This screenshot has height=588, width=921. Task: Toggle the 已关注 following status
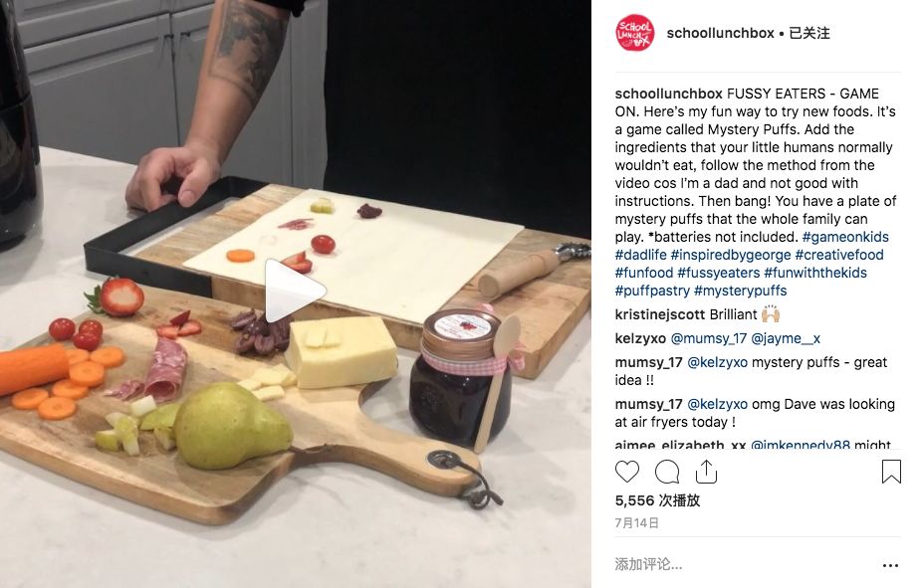[809, 33]
